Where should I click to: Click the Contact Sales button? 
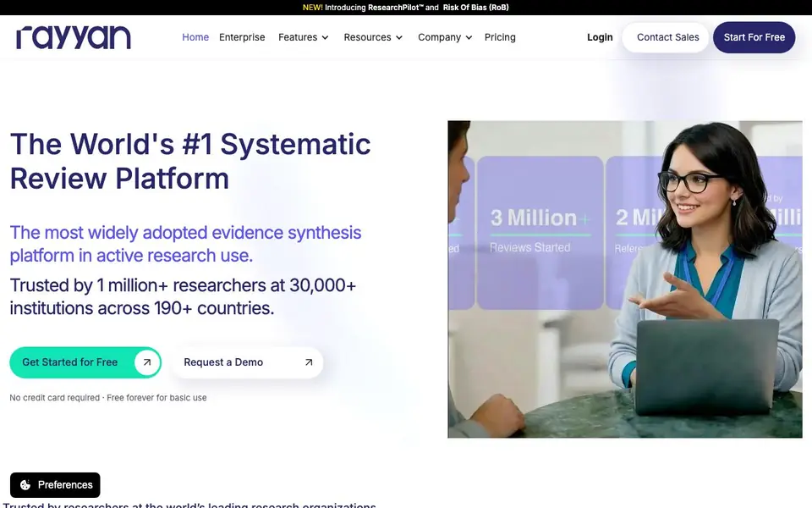[667, 37]
